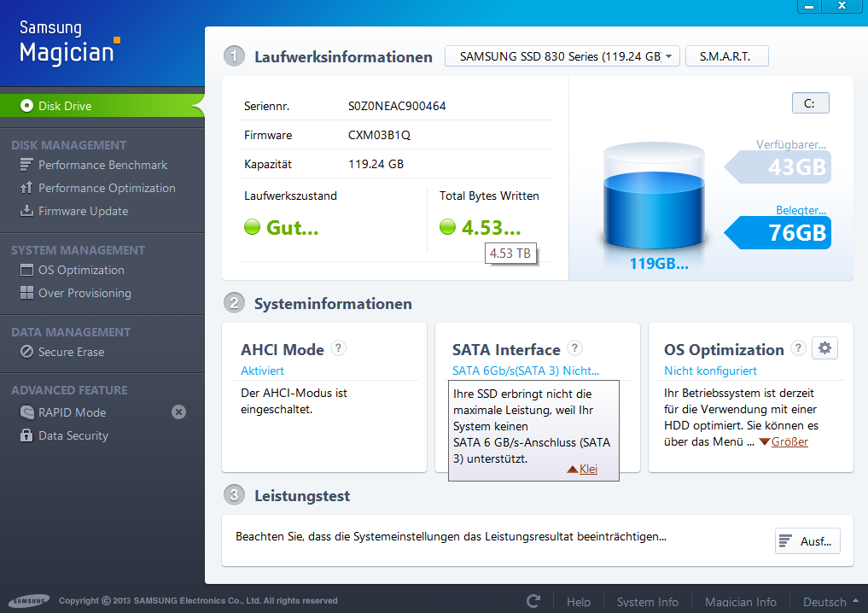Viewport: 868px width, 613px height.
Task: Open Firmware Update page
Action: pos(83,211)
